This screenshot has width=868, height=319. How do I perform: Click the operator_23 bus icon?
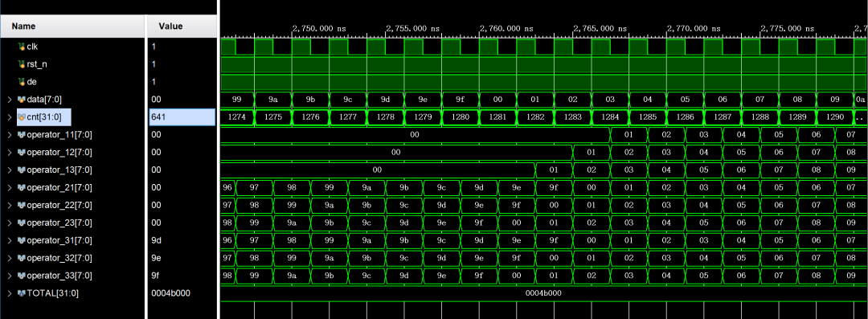(22, 223)
